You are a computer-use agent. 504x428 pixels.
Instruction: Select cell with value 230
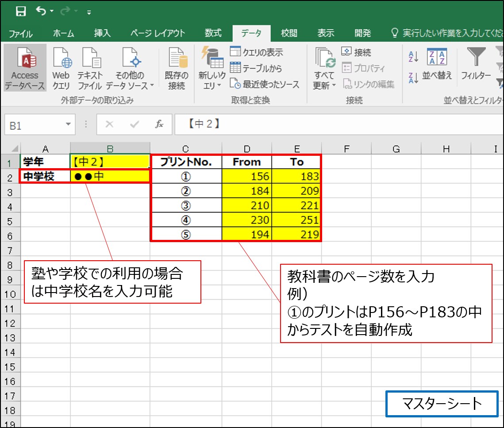coord(247,220)
